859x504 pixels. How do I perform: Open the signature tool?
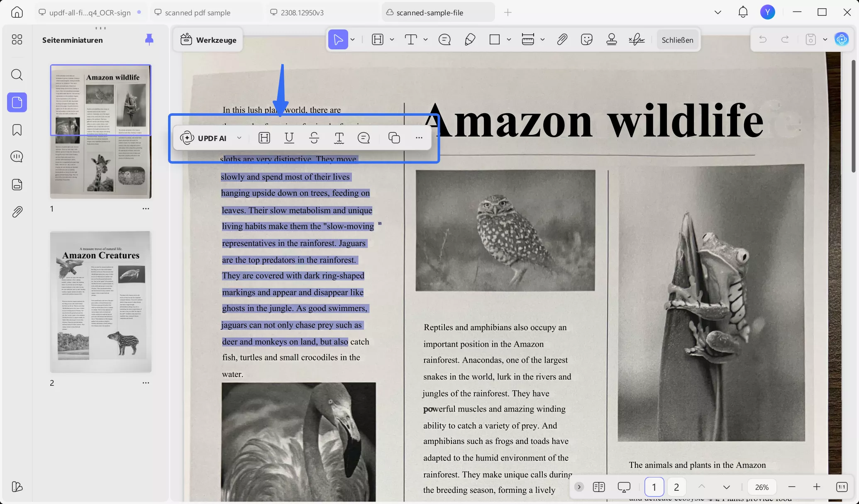point(636,40)
